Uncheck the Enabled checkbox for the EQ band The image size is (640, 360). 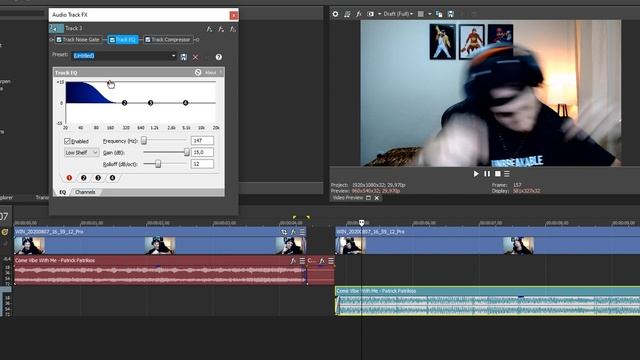pos(67,141)
